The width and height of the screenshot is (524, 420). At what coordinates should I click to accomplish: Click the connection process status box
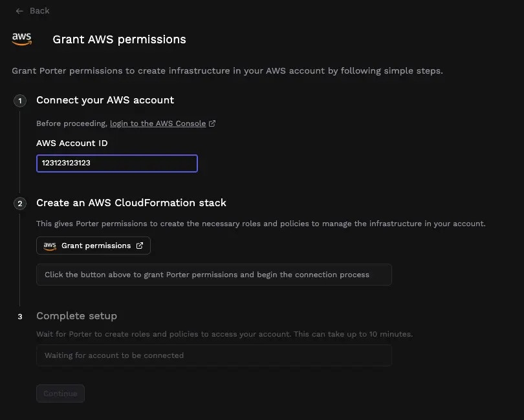[x=214, y=275]
